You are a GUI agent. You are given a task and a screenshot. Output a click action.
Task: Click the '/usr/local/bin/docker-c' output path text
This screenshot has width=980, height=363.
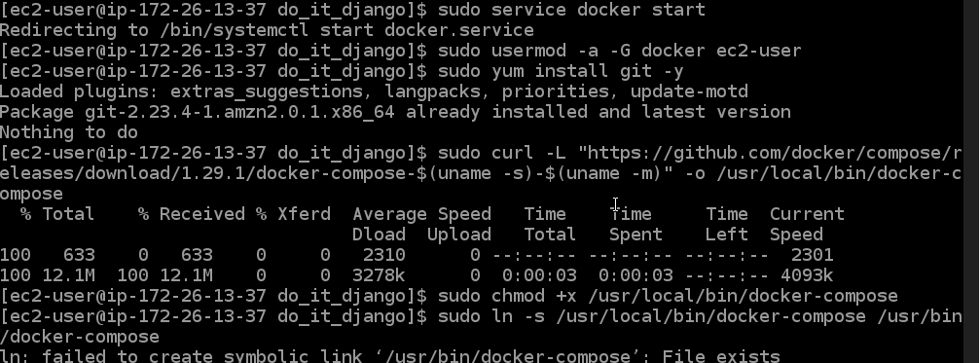[839, 173]
